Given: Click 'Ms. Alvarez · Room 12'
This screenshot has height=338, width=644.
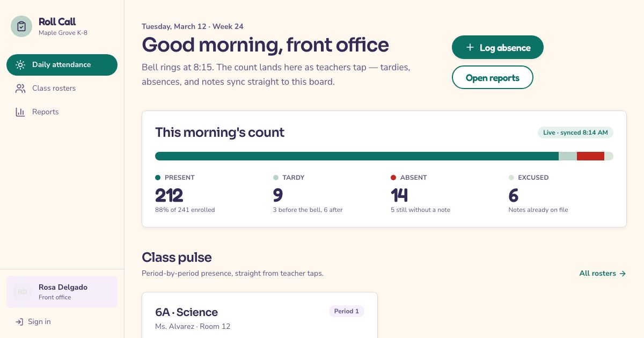Looking at the screenshot, I should tap(193, 326).
